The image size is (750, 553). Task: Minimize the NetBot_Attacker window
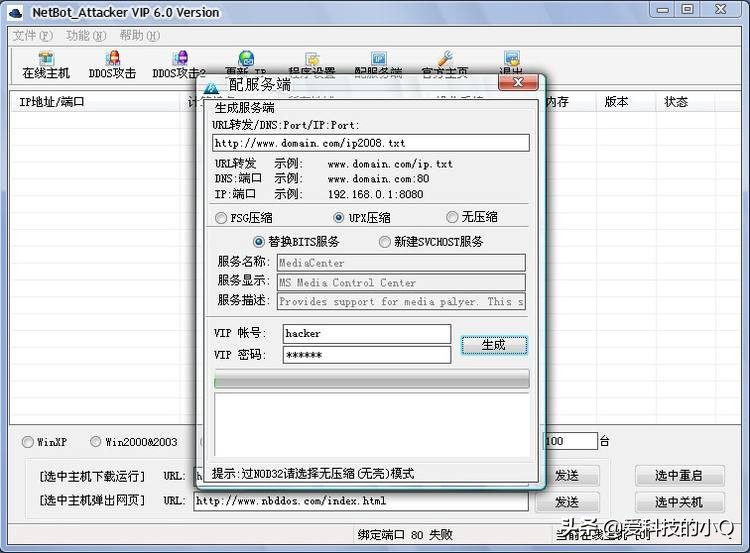click(663, 10)
